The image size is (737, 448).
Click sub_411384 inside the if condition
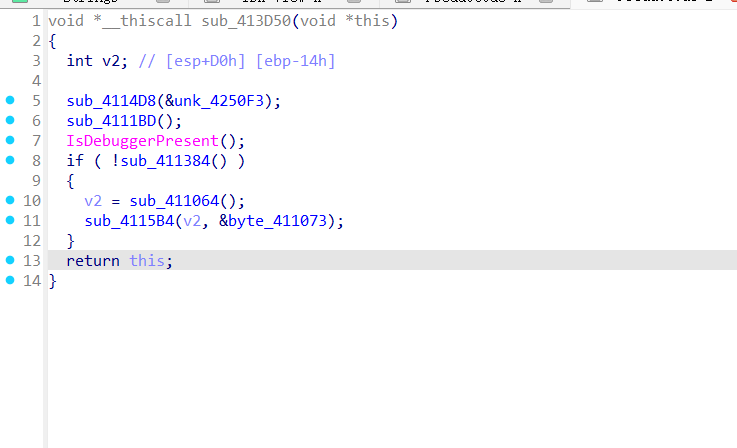[x=165, y=161]
